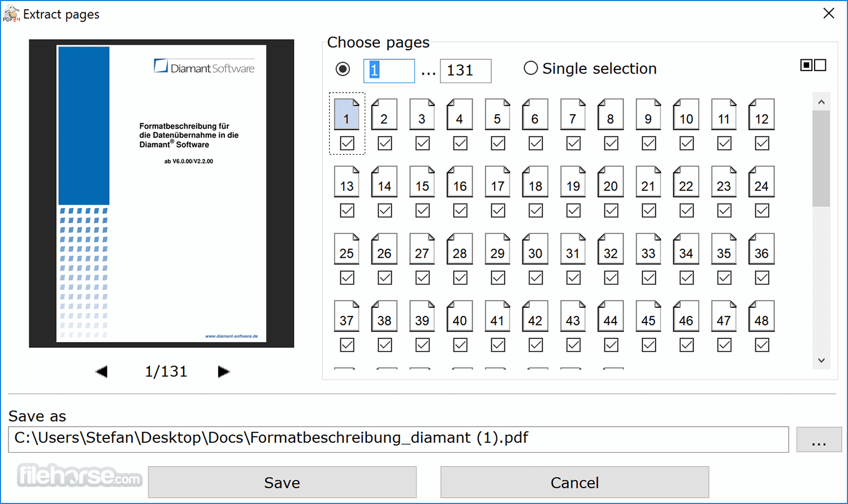Click the 1/131 page counter text
Screen dimensions: 848x504
point(166,371)
